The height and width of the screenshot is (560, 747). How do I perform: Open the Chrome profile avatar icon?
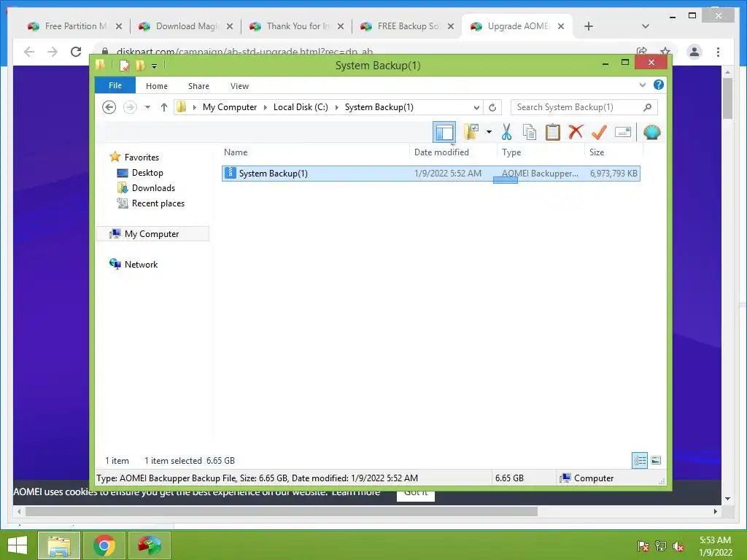[694, 52]
